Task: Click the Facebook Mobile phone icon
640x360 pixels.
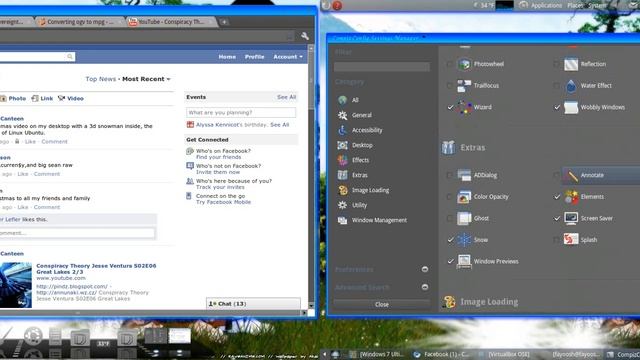Action: [189, 196]
